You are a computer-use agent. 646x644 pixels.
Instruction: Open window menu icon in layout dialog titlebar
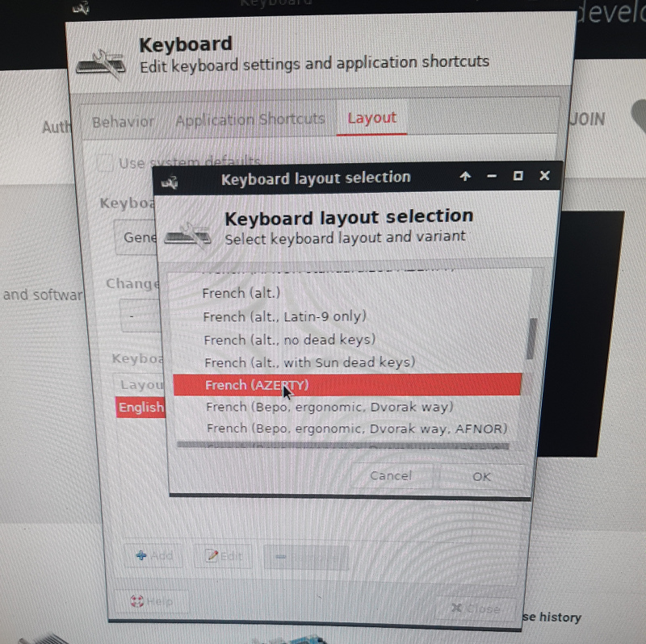point(170,182)
